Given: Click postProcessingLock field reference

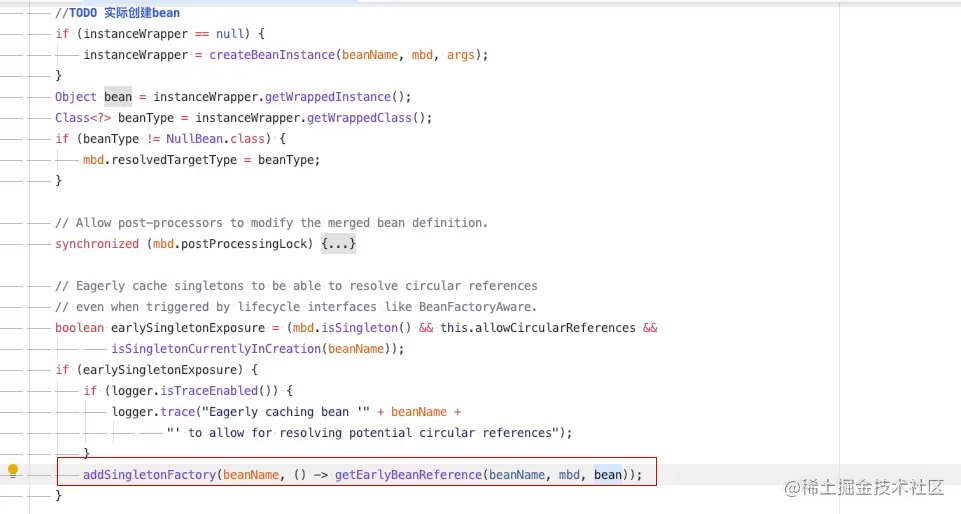Looking at the screenshot, I should (243, 244).
